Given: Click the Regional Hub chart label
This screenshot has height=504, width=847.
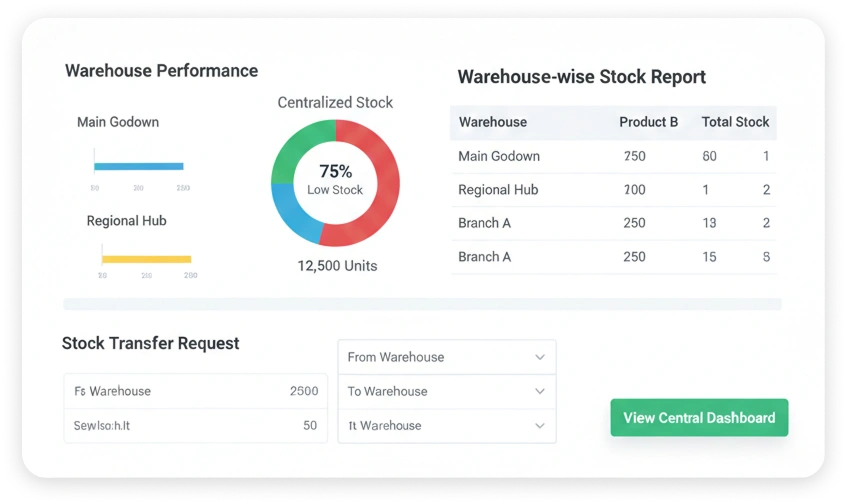Looking at the screenshot, I should 126,220.
